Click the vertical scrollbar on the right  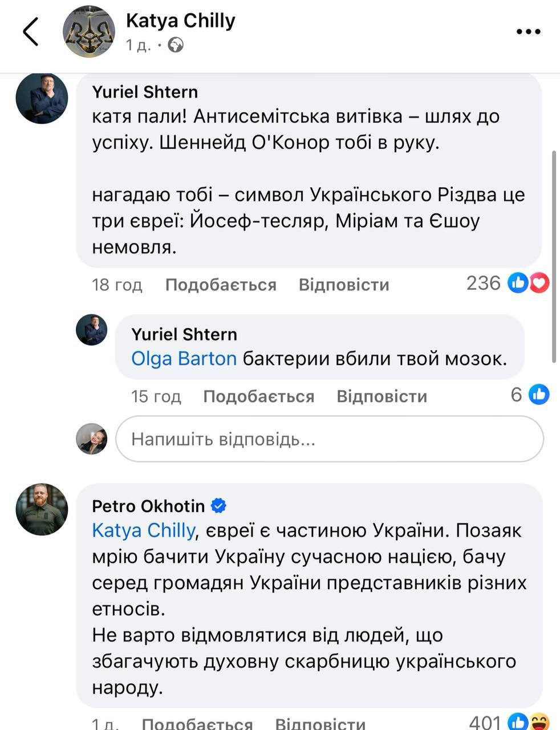point(554,257)
